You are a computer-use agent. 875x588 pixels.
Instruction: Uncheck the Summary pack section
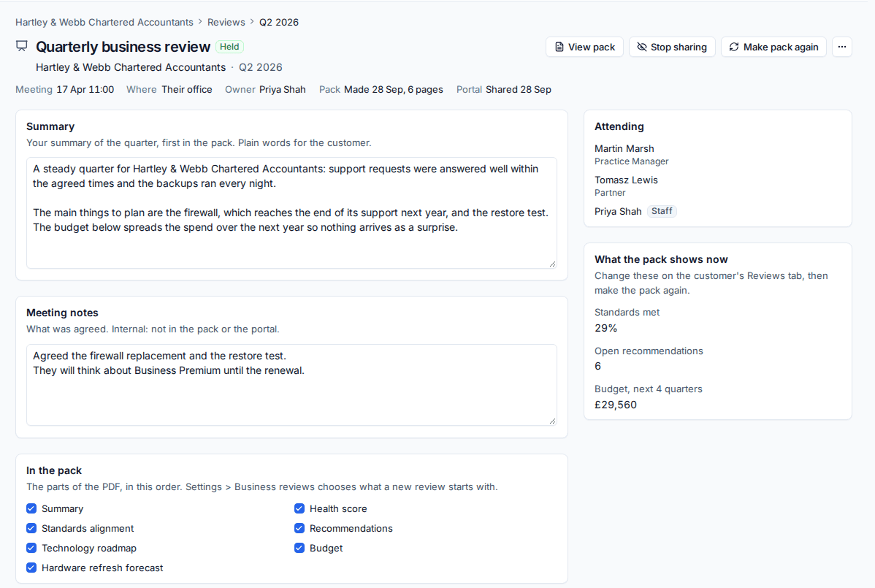click(31, 508)
